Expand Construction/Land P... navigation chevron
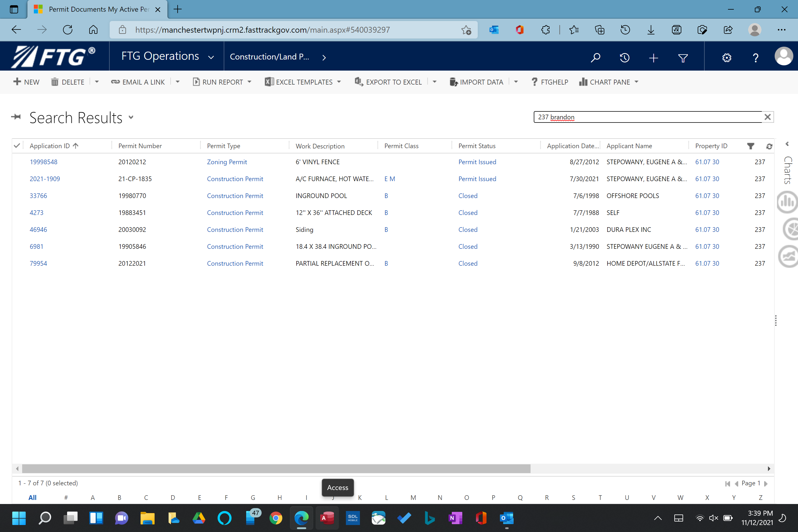The width and height of the screenshot is (798, 532). [x=324, y=58]
